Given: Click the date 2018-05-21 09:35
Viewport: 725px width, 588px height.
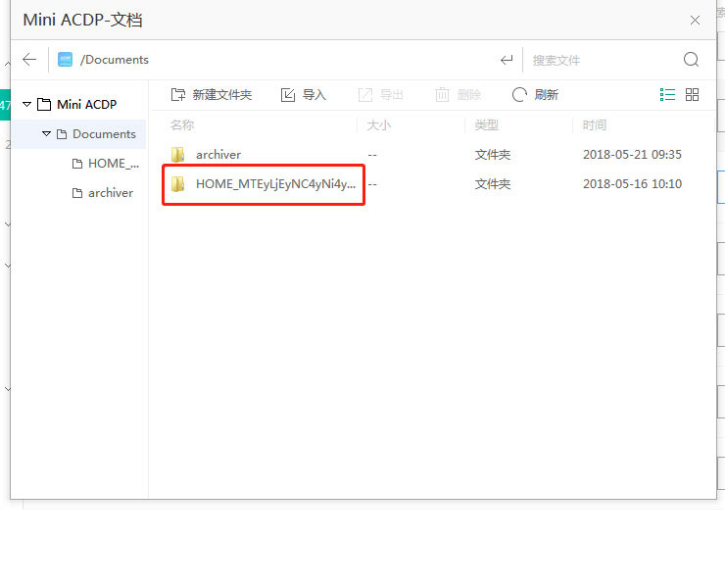Looking at the screenshot, I should [632, 155].
